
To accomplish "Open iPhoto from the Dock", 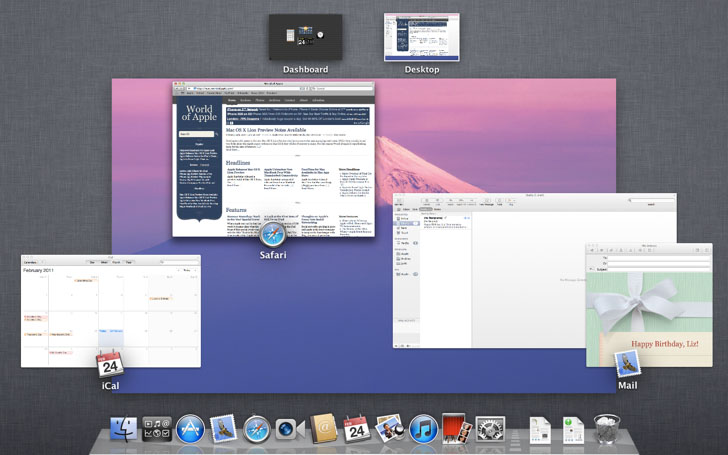I will click(x=389, y=428).
